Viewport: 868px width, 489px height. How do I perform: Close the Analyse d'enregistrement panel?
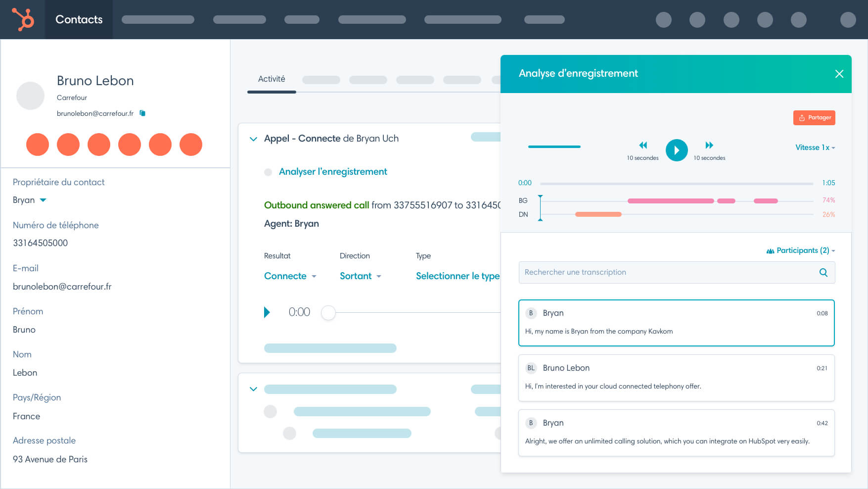(839, 74)
